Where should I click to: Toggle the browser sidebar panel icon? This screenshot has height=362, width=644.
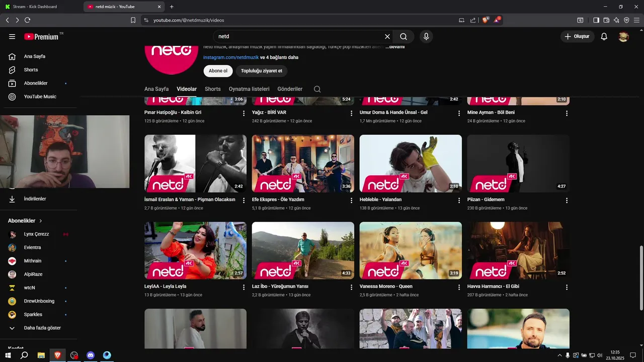point(596,20)
